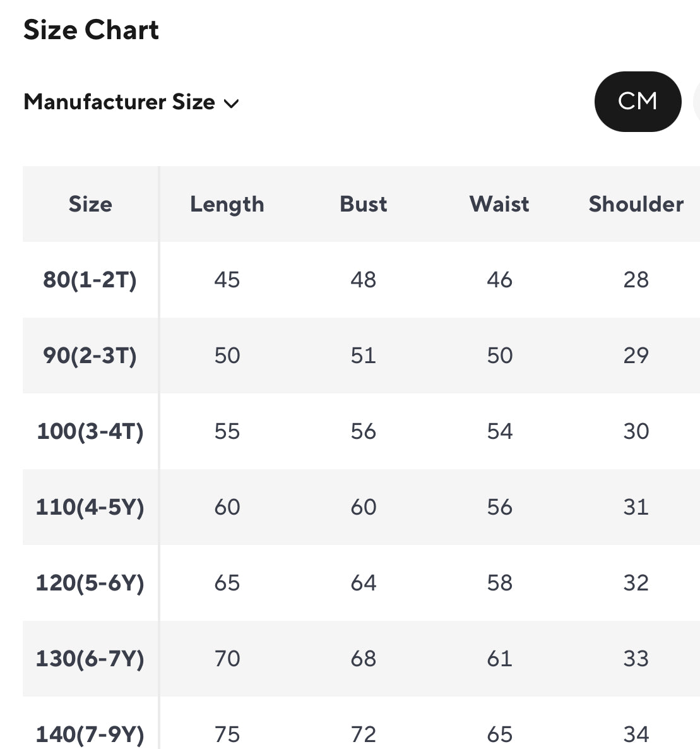Select the 130(6-7Y) size row

pos(90,658)
